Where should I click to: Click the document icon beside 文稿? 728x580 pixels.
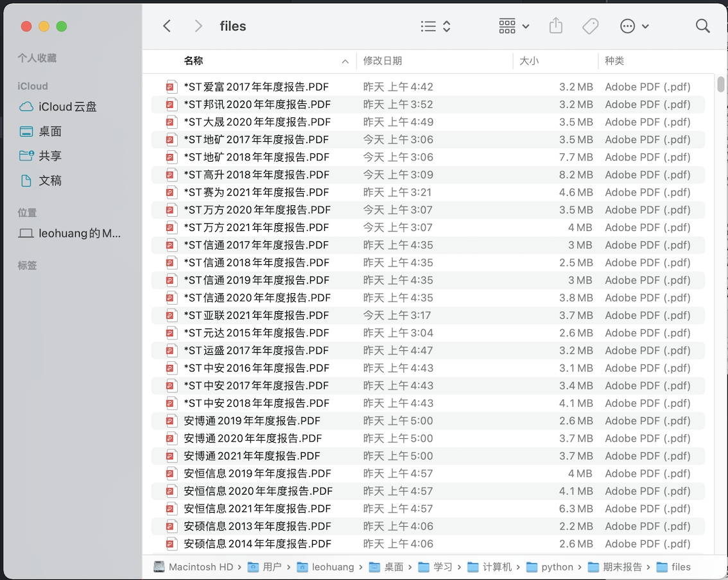[x=26, y=180]
